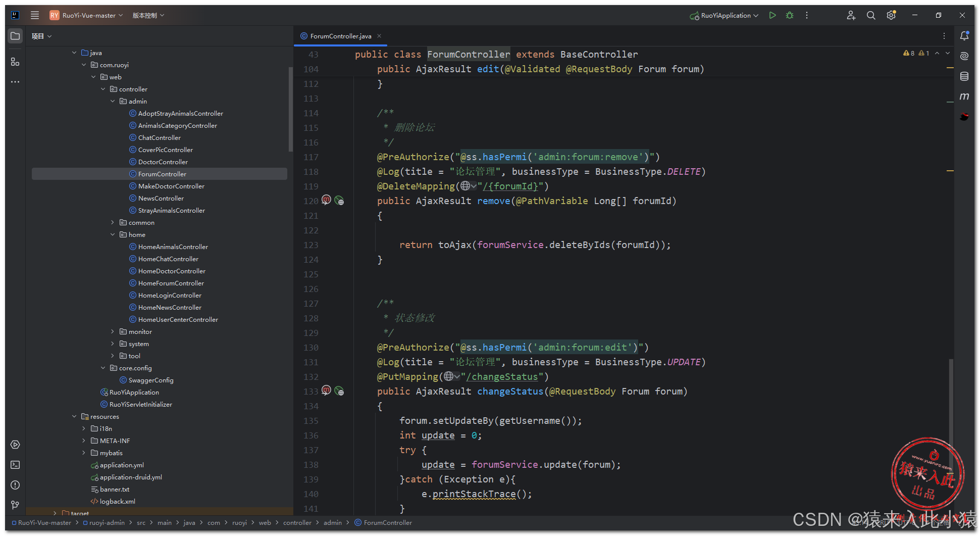Click the project tree vertical scrollbar
980x536 pixels.
pyautogui.click(x=290, y=109)
